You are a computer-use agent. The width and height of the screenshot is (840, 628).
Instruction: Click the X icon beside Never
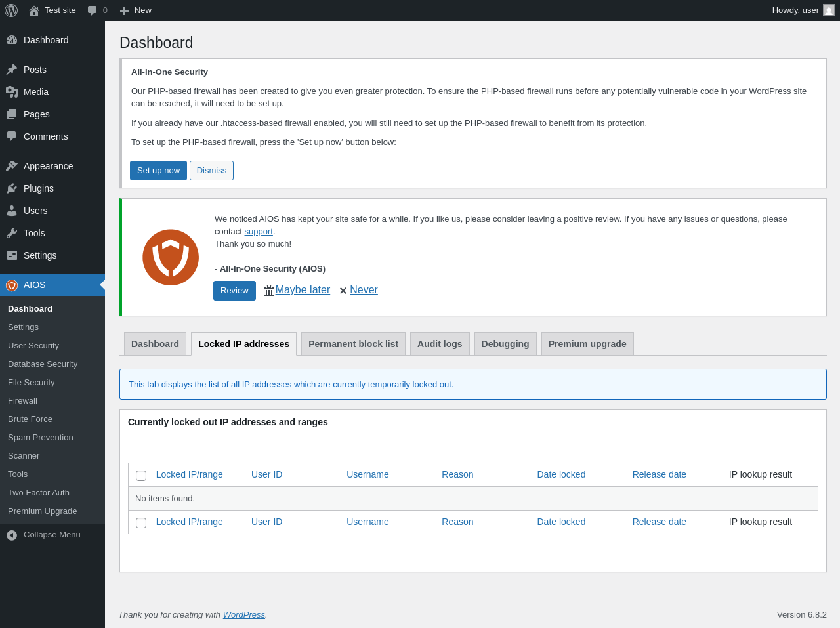click(x=343, y=291)
